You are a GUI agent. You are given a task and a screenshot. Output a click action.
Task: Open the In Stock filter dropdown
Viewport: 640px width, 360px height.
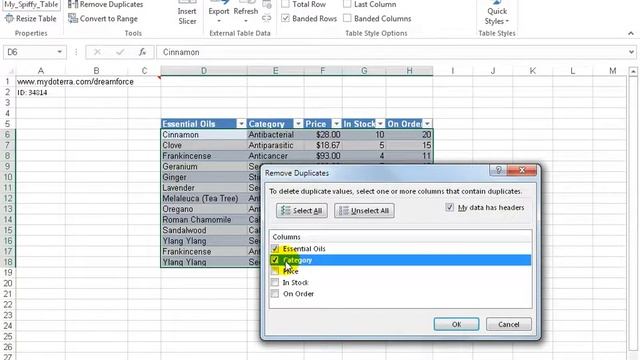[380, 124]
